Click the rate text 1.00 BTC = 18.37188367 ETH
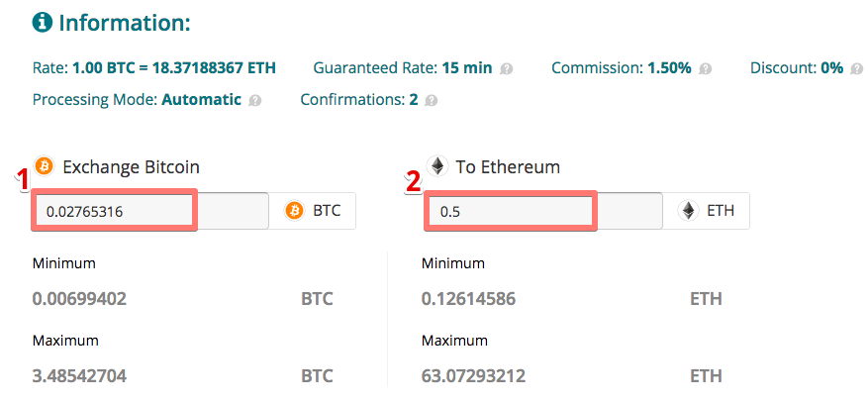868x402 pixels. tap(174, 68)
